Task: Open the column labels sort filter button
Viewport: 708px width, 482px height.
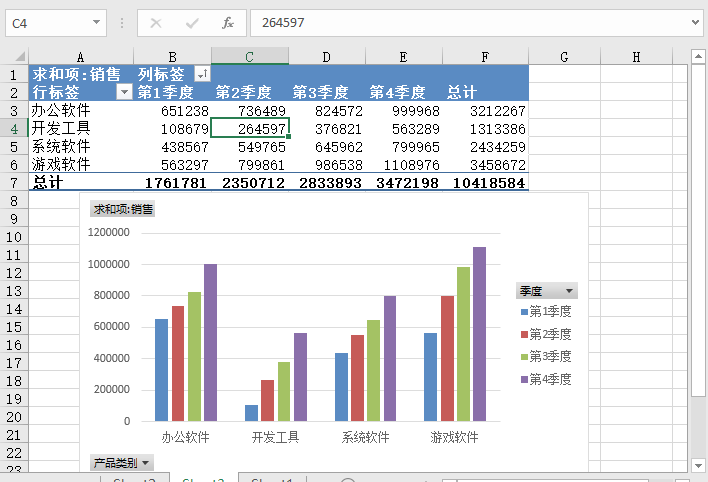Action: click(202, 73)
